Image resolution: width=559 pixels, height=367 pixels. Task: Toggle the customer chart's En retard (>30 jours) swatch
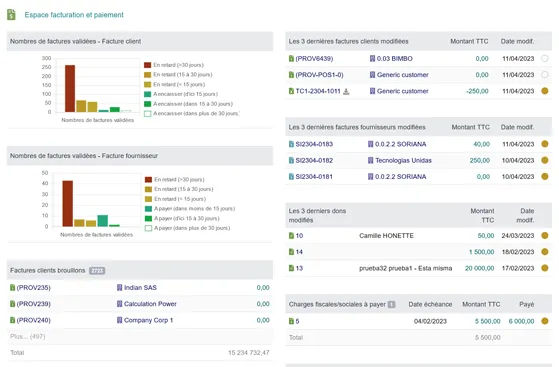[148, 65]
